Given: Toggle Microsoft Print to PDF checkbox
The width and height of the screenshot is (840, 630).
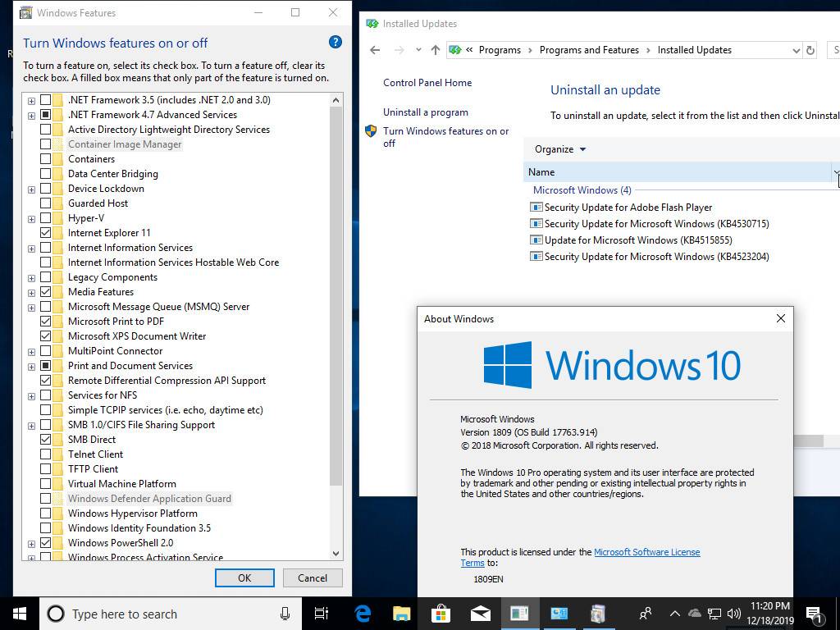Looking at the screenshot, I should 46,322.
